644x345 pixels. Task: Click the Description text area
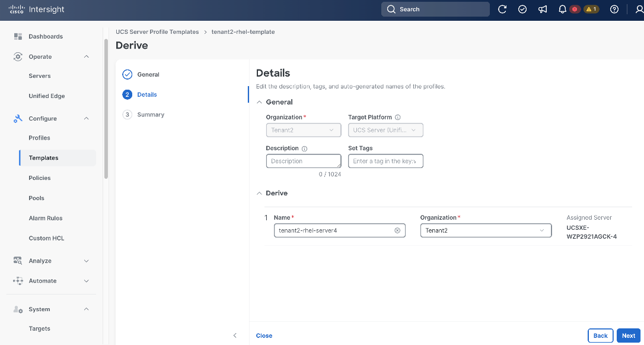(x=304, y=161)
